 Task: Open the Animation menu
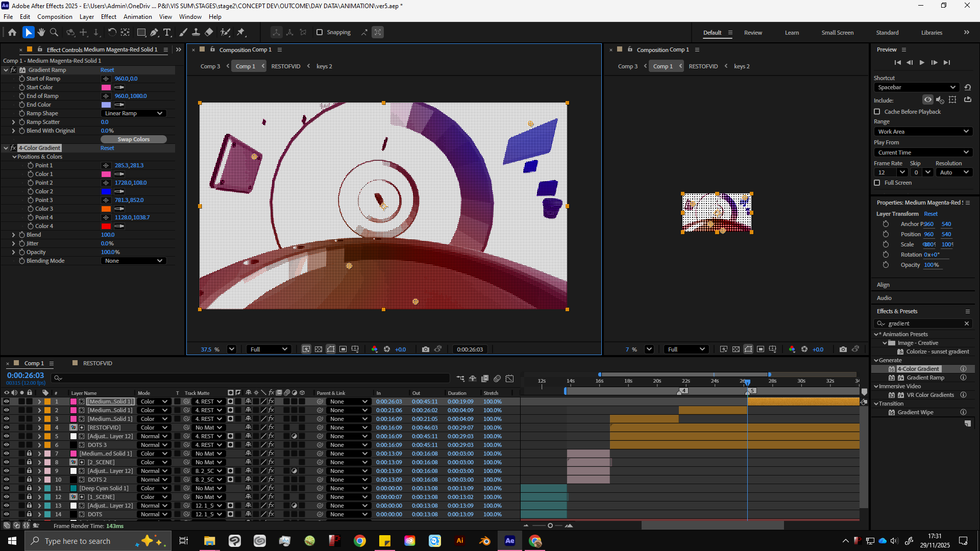(138, 17)
